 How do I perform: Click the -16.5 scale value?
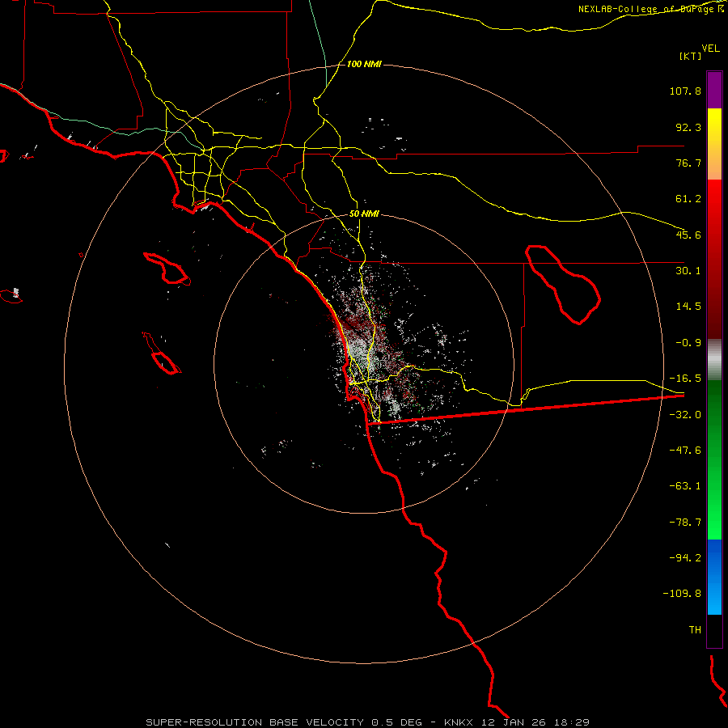coord(685,379)
